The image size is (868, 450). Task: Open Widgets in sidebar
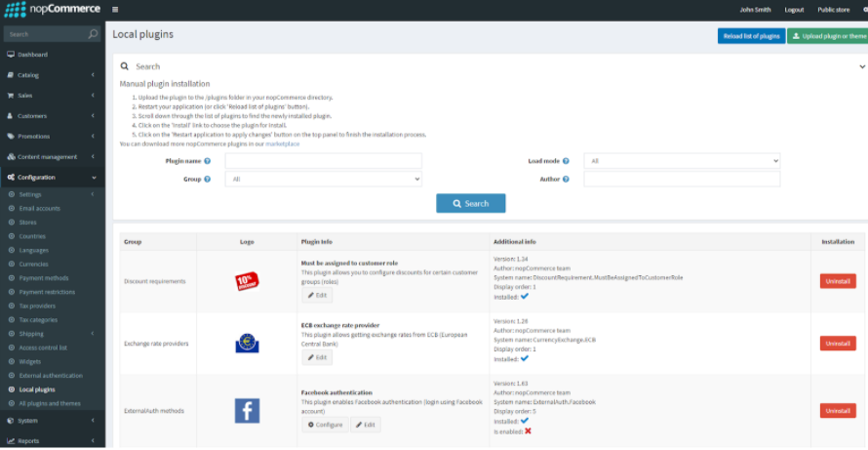coord(30,362)
